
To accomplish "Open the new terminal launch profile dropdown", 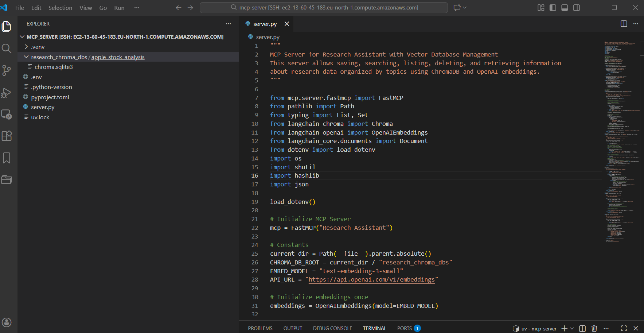I will 572,328.
